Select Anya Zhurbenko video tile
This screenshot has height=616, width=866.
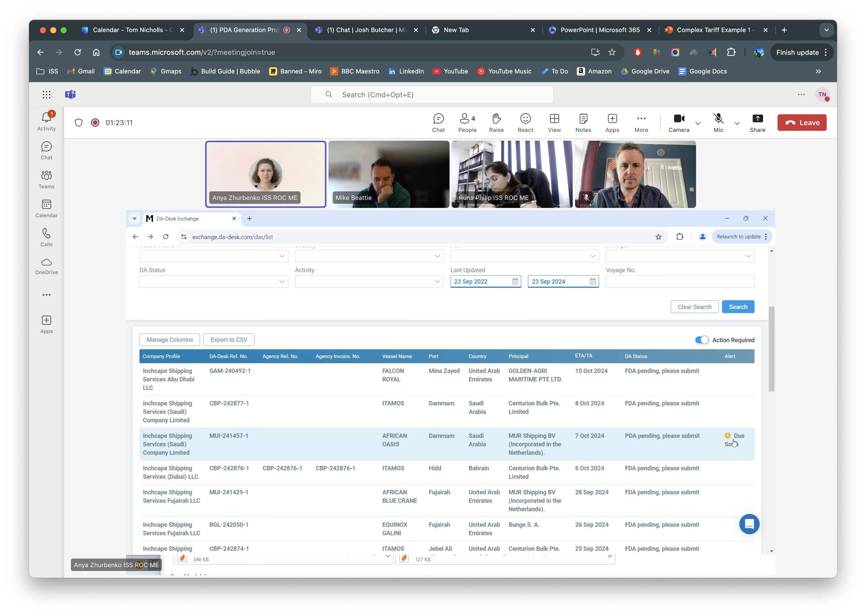[266, 175]
